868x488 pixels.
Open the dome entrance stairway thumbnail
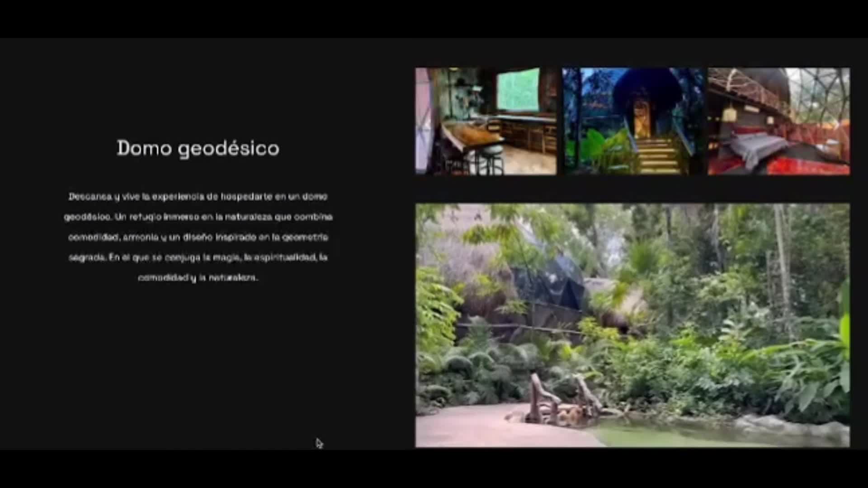point(632,121)
